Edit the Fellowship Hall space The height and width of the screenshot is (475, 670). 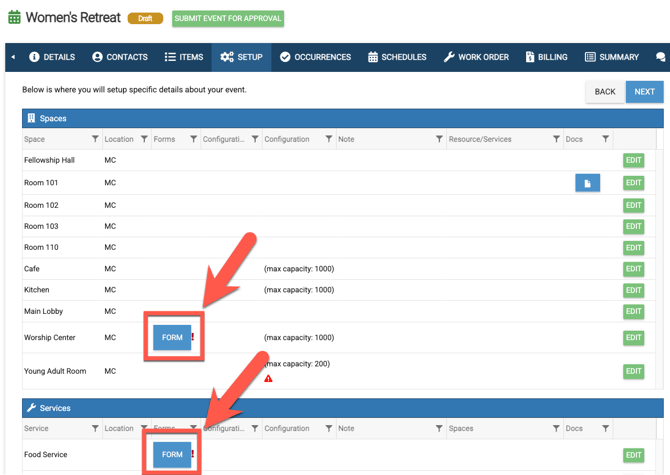pos(633,160)
